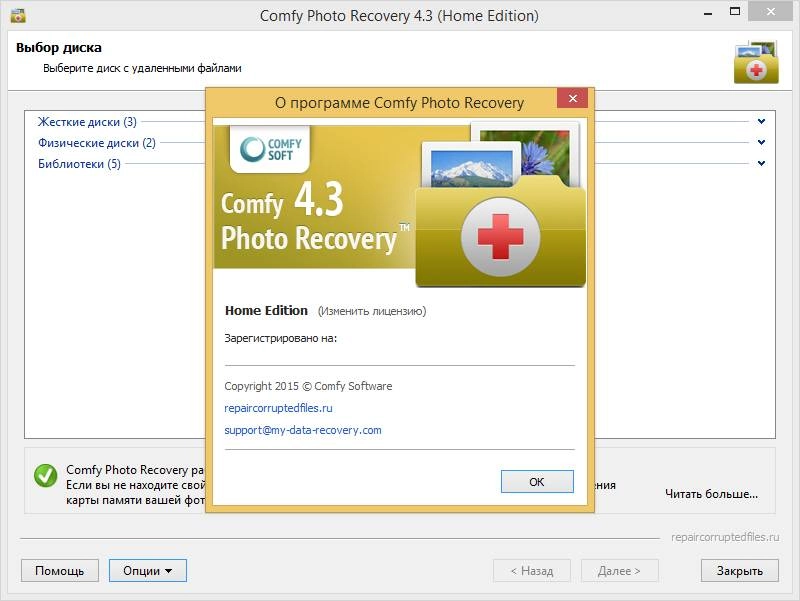Select the Физические диски (2) group header

(97, 143)
